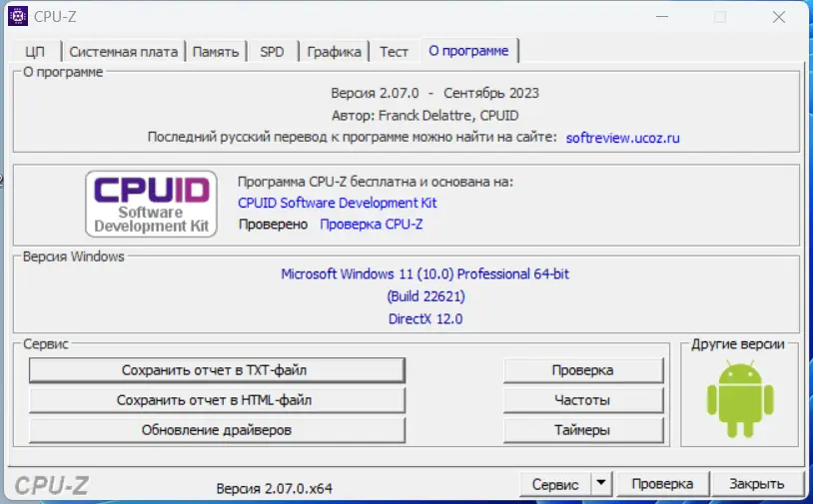Click the text Версия 2.07.0 - Сентябрь 2023
Image resolution: width=813 pixels, height=504 pixels.
(435, 93)
